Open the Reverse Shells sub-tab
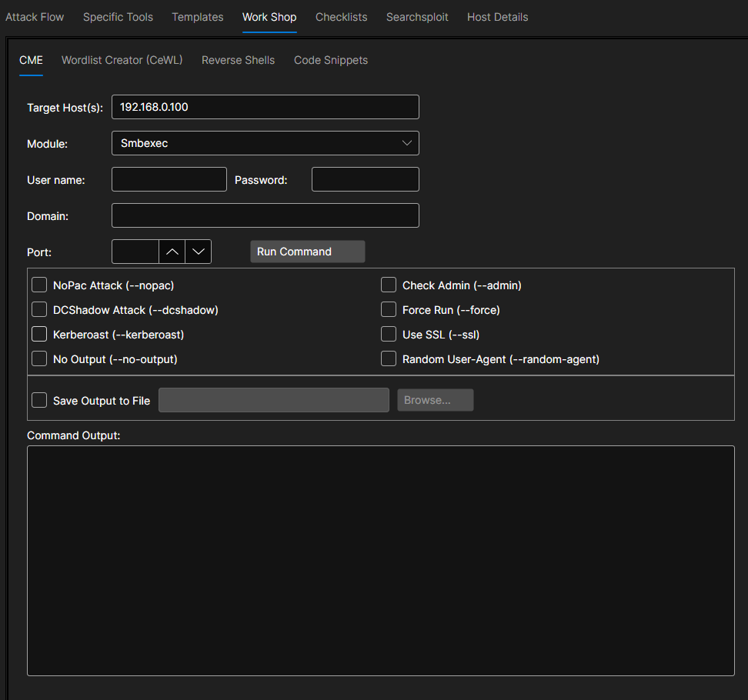 click(x=238, y=60)
